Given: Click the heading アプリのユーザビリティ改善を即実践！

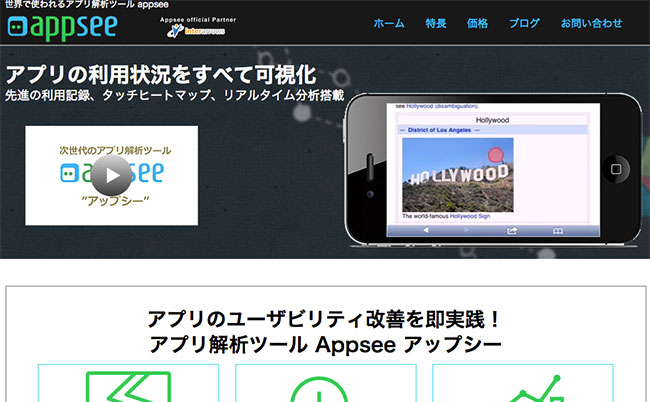Looking at the screenshot, I should [x=324, y=319].
